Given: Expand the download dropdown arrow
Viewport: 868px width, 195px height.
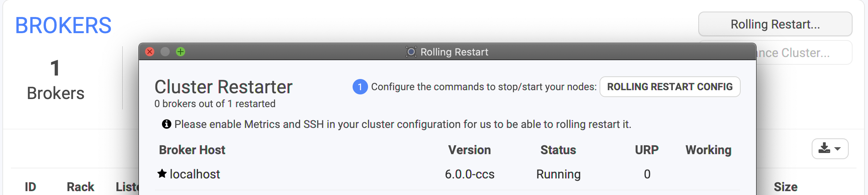Looking at the screenshot, I should point(838,149).
